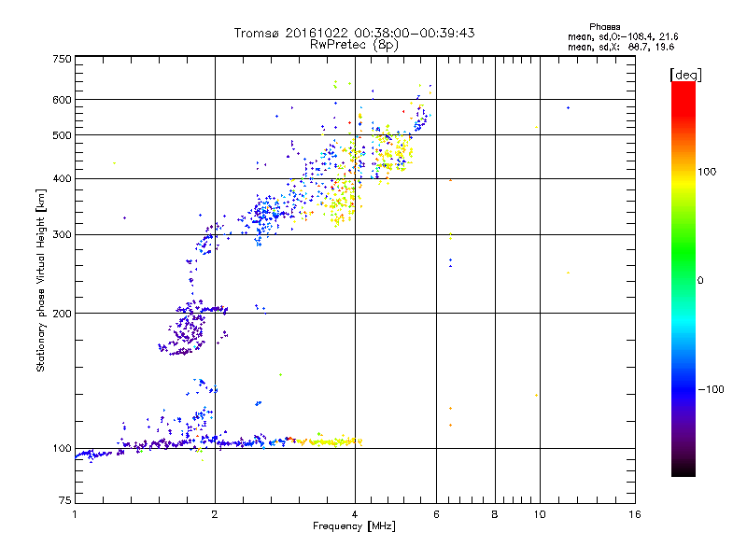Click the x-axis tick label "6"
This screenshot has width=747, height=560.
click(436, 514)
